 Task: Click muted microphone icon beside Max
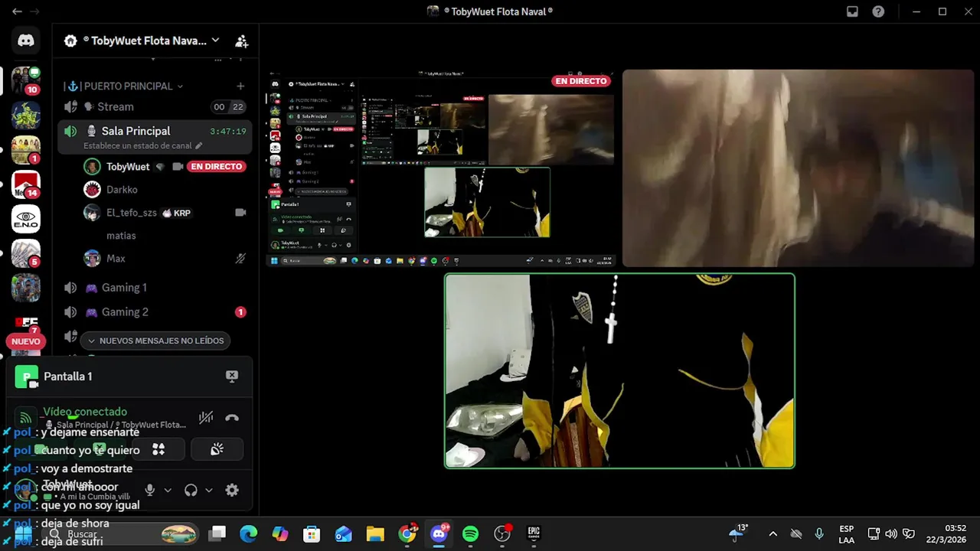click(240, 259)
